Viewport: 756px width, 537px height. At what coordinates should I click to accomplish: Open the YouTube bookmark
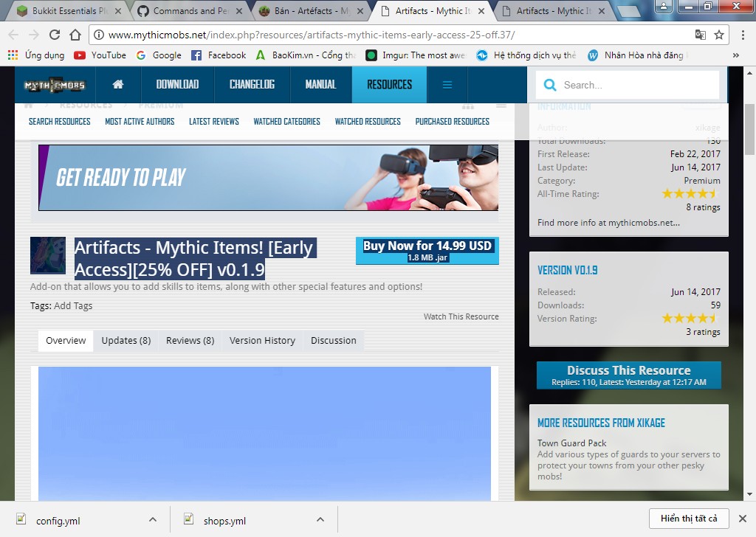point(100,55)
